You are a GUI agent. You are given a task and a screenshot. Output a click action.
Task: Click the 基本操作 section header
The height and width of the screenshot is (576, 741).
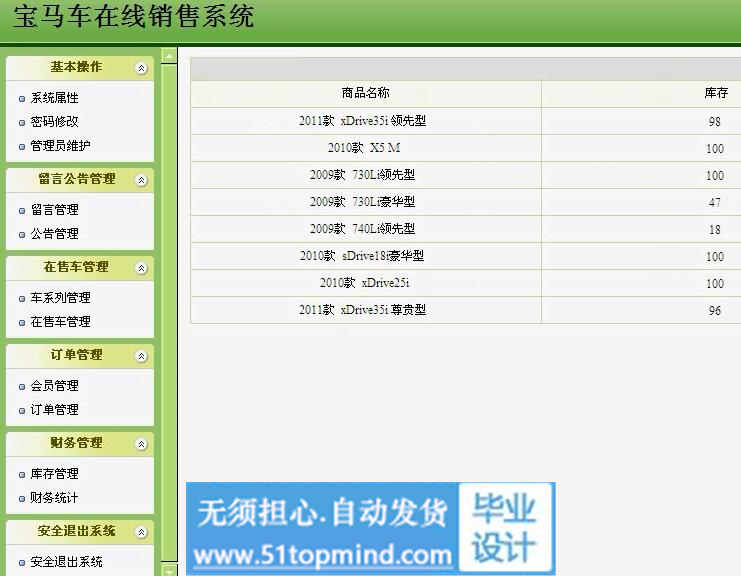click(80, 68)
